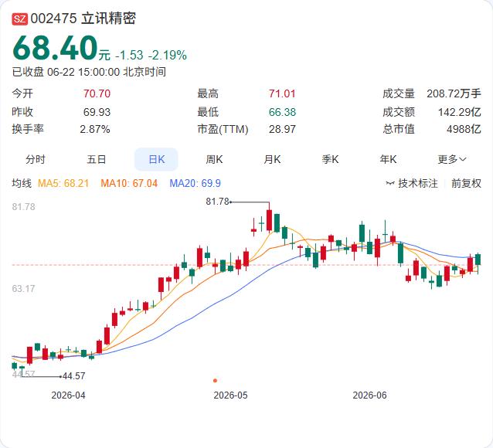Expand the 更多 more periods dropdown
Image resolution: width=493 pixels, height=448 pixels.
(x=452, y=159)
